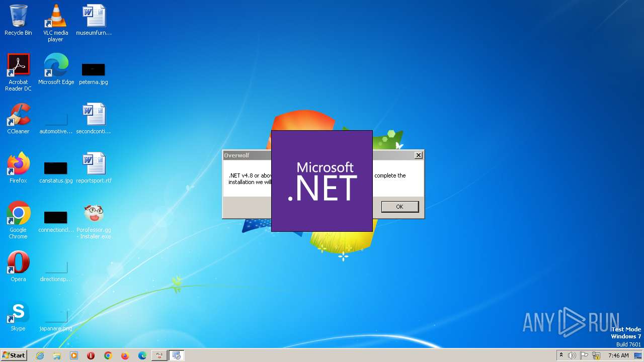Screen dimensions: 644x362
Task: Select the Google Chrome desktop shortcut
Action: tap(18, 220)
